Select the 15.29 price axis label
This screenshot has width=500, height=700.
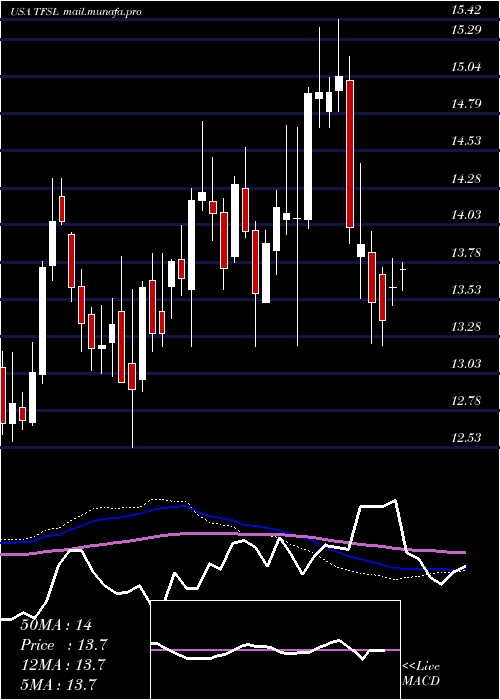coord(466,30)
